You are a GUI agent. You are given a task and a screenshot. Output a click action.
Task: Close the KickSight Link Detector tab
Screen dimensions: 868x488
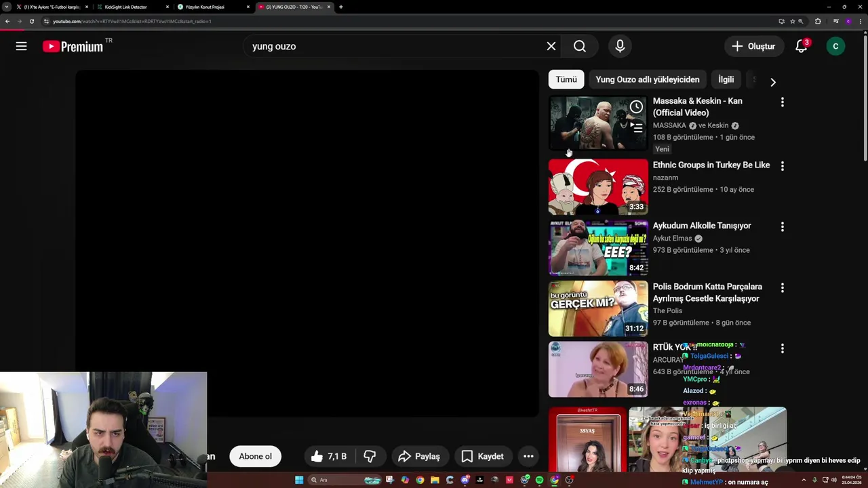tap(167, 7)
